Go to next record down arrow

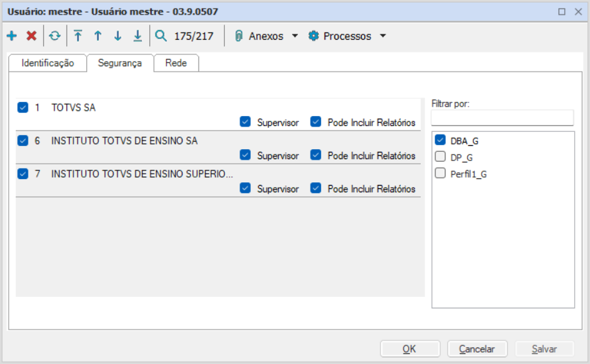[117, 36]
